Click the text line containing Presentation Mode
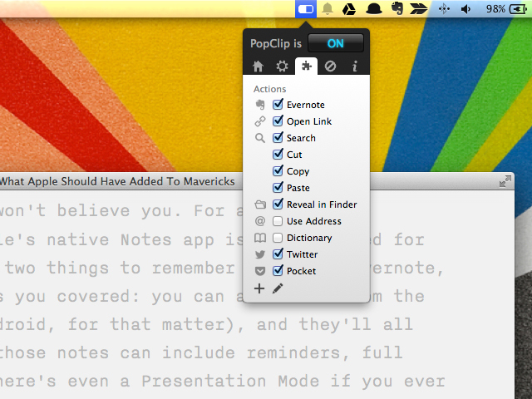Screen dimensions: 532x399 (222, 381)
